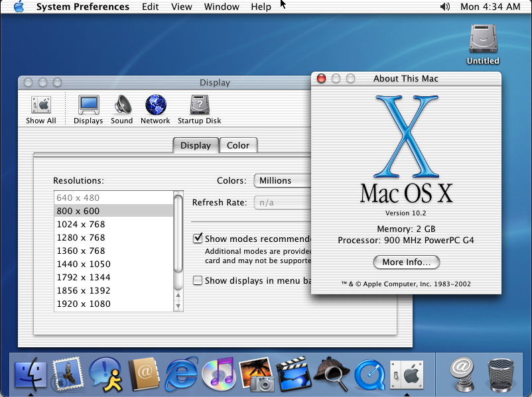The image size is (532, 397).
Task: Click the menu bar clock Mon 4:34 AM
Action: 490,7
